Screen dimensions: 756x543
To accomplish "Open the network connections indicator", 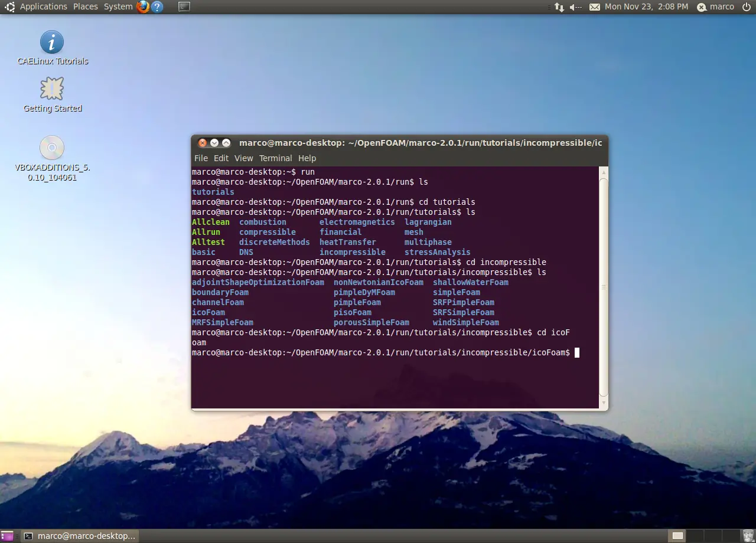I will click(x=559, y=6).
